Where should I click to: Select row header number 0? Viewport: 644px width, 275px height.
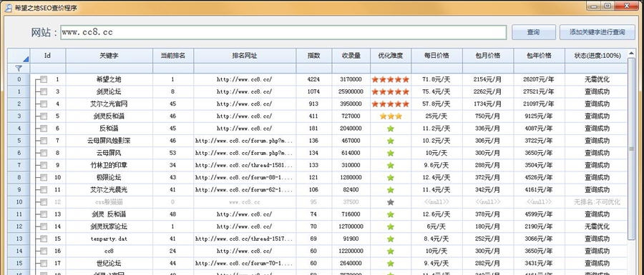pyautogui.click(x=19, y=79)
